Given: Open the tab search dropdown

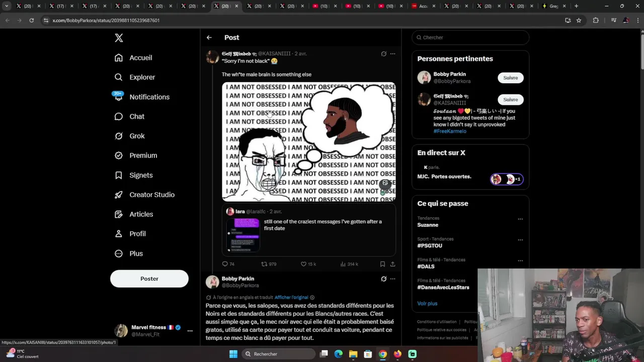Looking at the screenshot, I should [x=7, y=6].
